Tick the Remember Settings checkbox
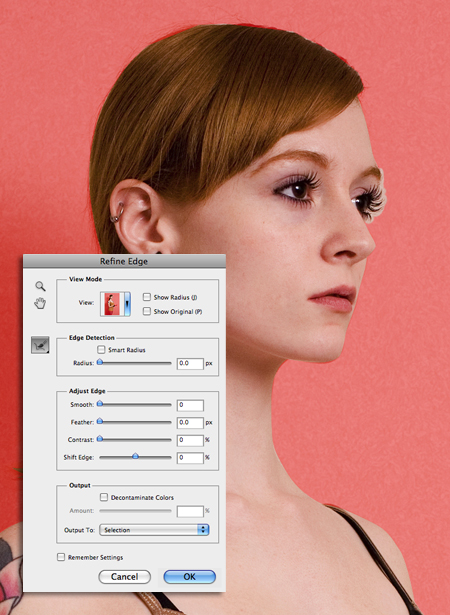 (61, 557)
